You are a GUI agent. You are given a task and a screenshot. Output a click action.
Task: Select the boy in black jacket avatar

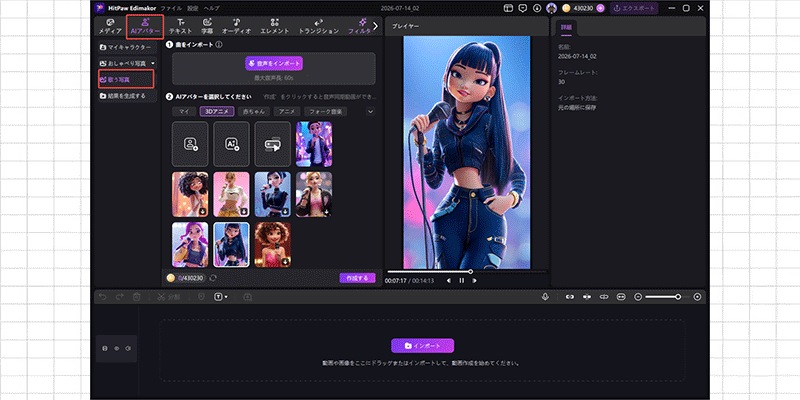pos(314,144)
